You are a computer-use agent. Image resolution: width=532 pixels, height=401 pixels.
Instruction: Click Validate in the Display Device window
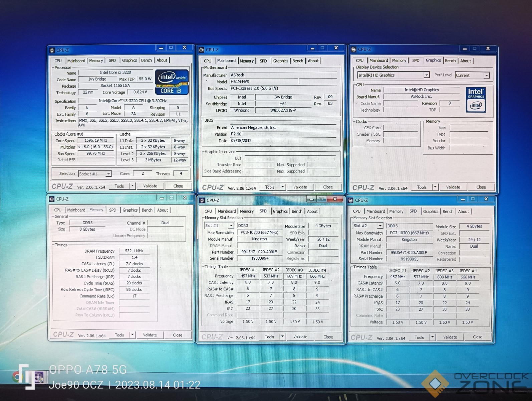point(453,187)
